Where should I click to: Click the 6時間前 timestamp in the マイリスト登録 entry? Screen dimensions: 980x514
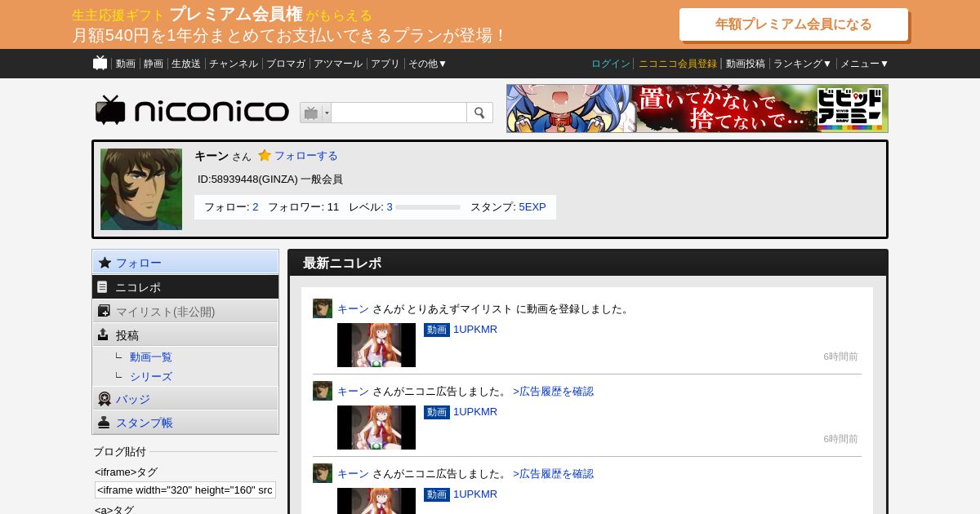(x=840, y=357)
